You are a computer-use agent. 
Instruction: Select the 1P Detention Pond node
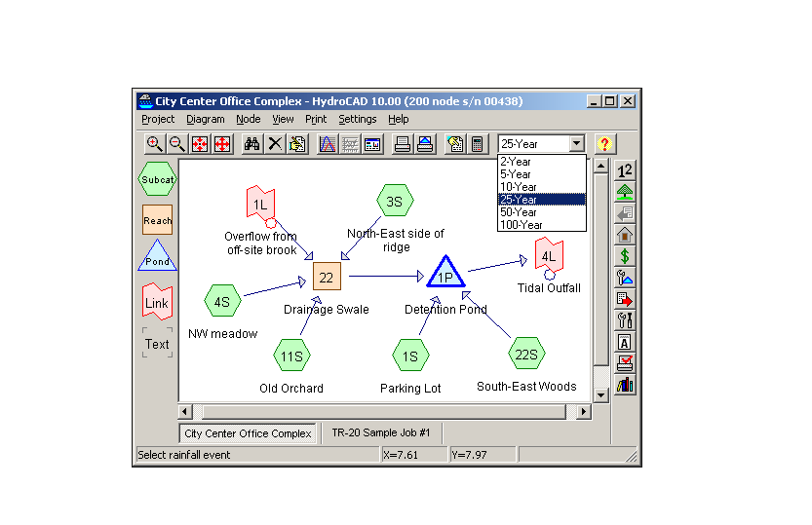pos(445,272)
